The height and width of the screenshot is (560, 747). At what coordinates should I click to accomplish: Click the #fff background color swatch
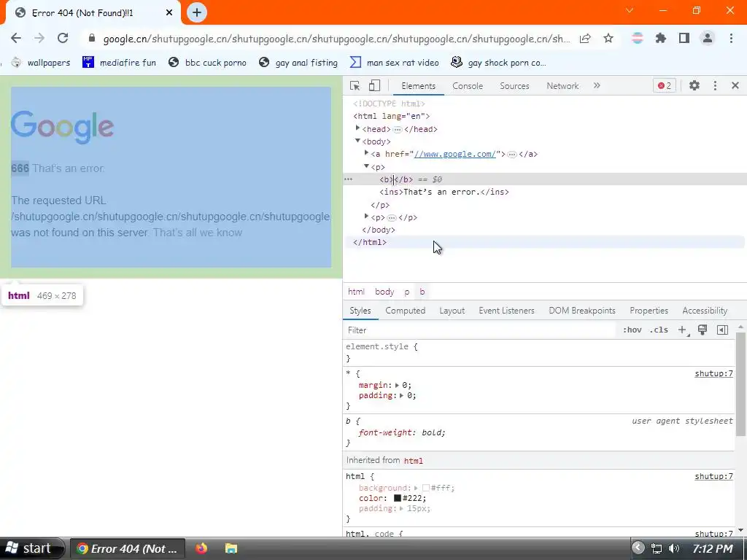426,488
